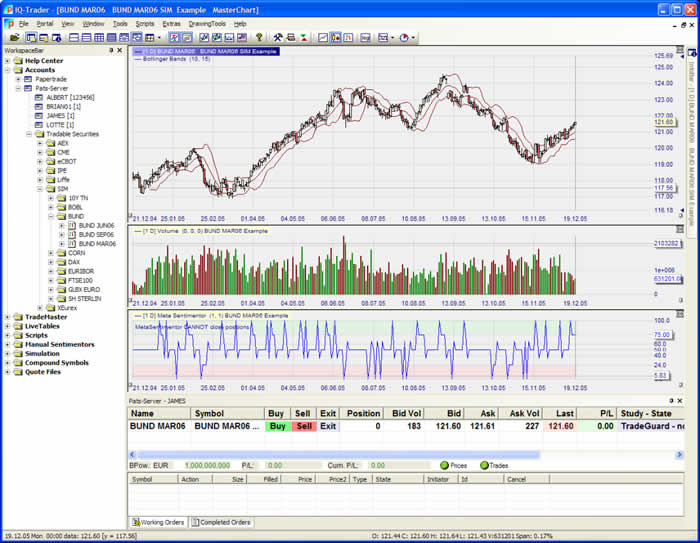The width and height of the screenshot is (700, 543).
Task: Click the open folder toolbar icon
Action: click(x=15, y=38)
